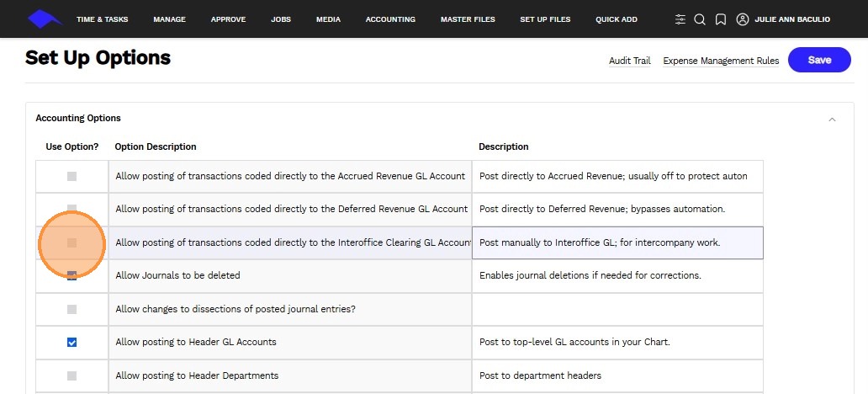The image size is (868, 394).
Task: Click the search magnifier icon
Action: [x=700, y=19]
